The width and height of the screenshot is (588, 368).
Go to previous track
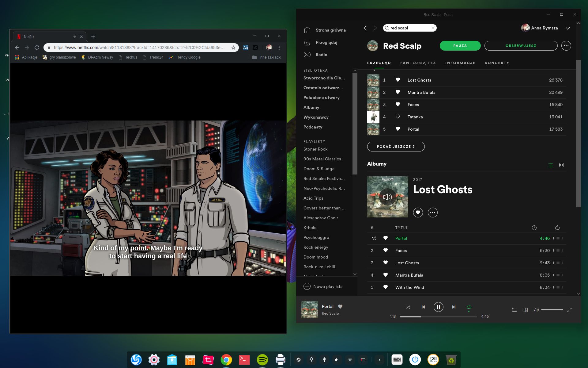point(423,307)
